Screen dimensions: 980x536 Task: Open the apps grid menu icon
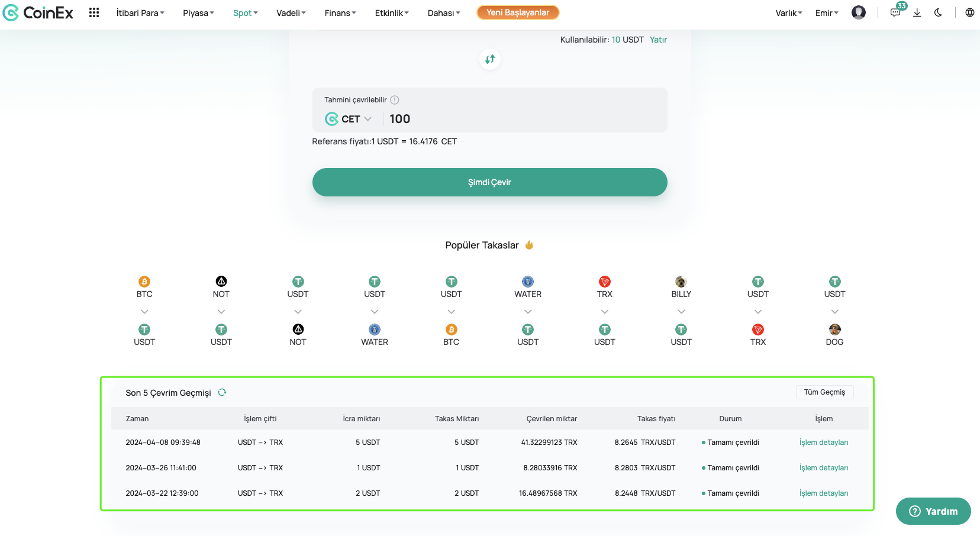pyautogui.click(x=94, y=12)
